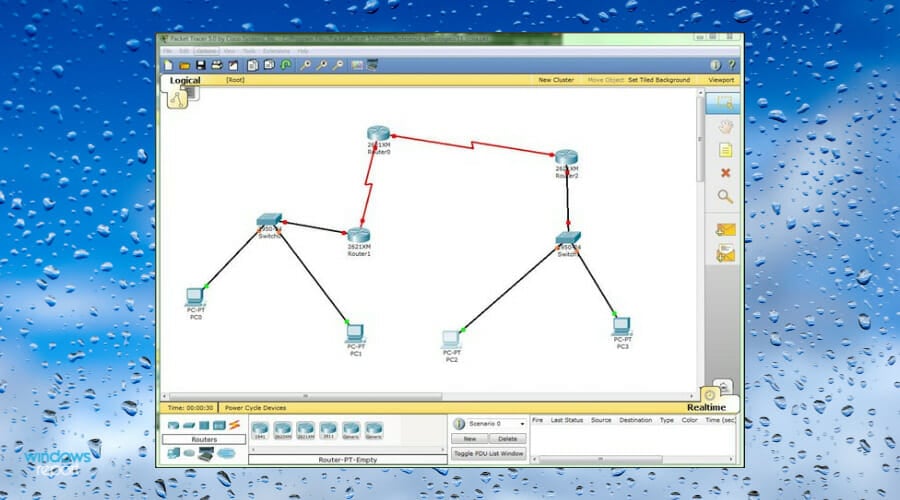Select the Wireless Devices category icon
The image size is (900, 500).
(219, 425)
